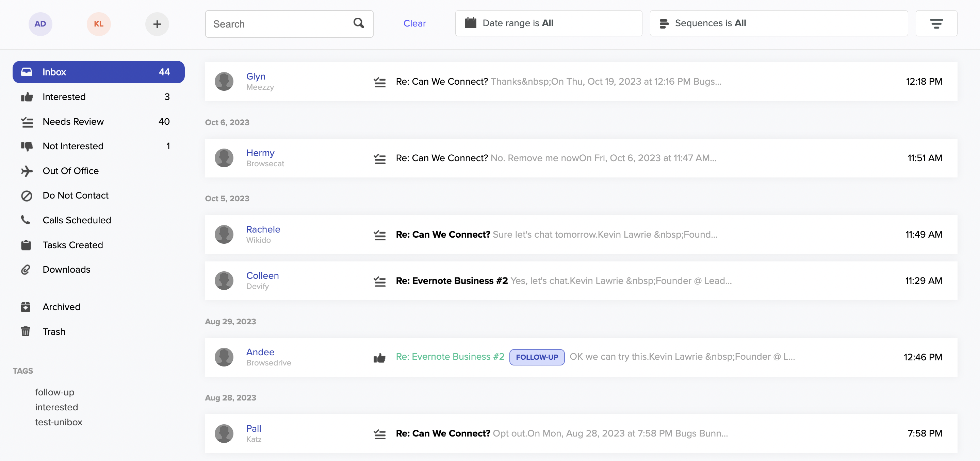The image size is (980, 461).
Task: Open the Date range filter dropdown
Action: click(x=549, y=23)
